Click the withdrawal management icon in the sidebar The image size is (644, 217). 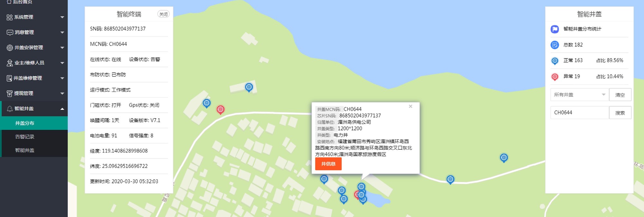[x=10, y=94]
